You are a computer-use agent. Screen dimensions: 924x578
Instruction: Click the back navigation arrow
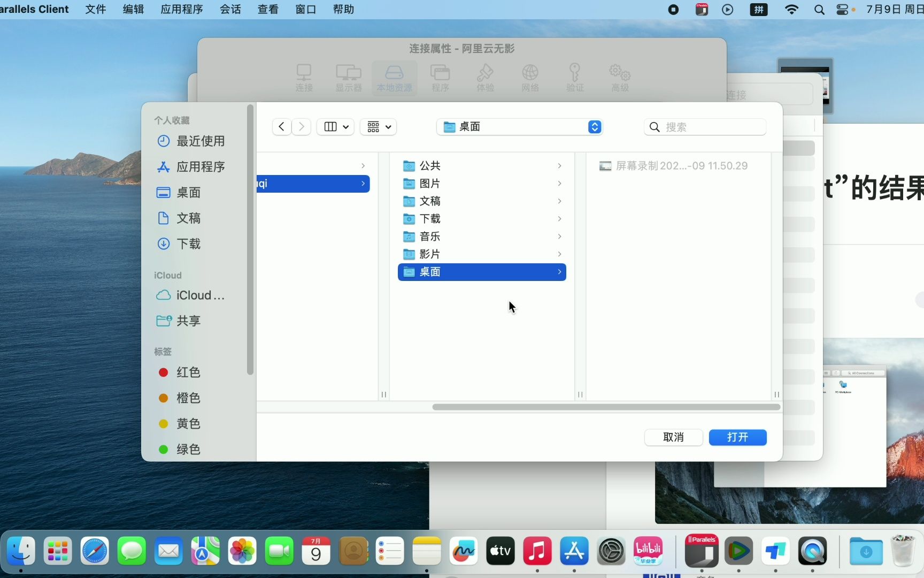281,127
